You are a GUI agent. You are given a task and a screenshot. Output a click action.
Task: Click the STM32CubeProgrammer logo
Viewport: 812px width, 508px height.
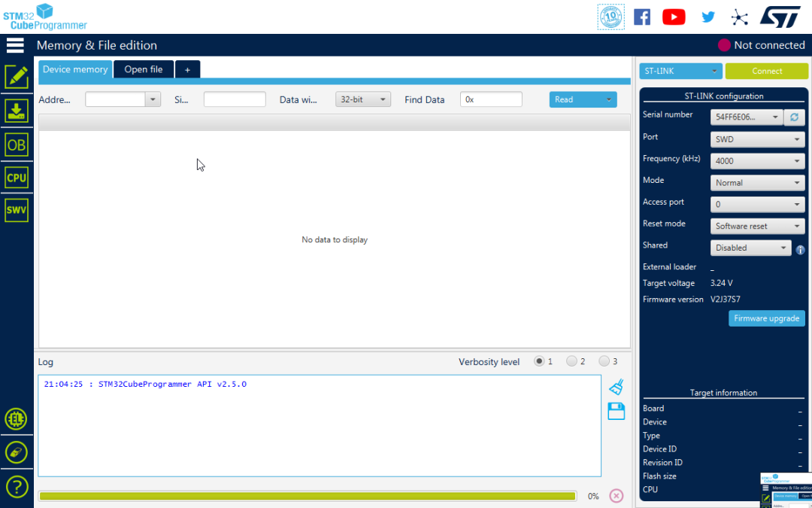click(45, 17)
